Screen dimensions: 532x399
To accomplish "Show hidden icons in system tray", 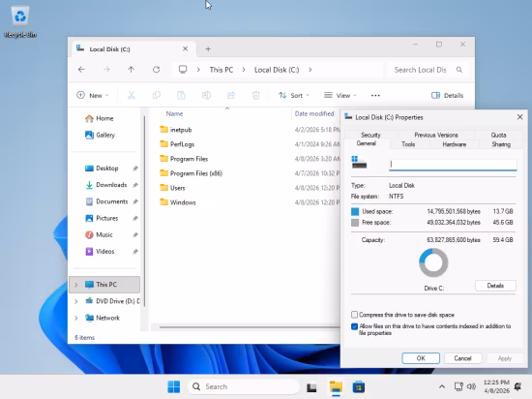I will tap(442, 386).
